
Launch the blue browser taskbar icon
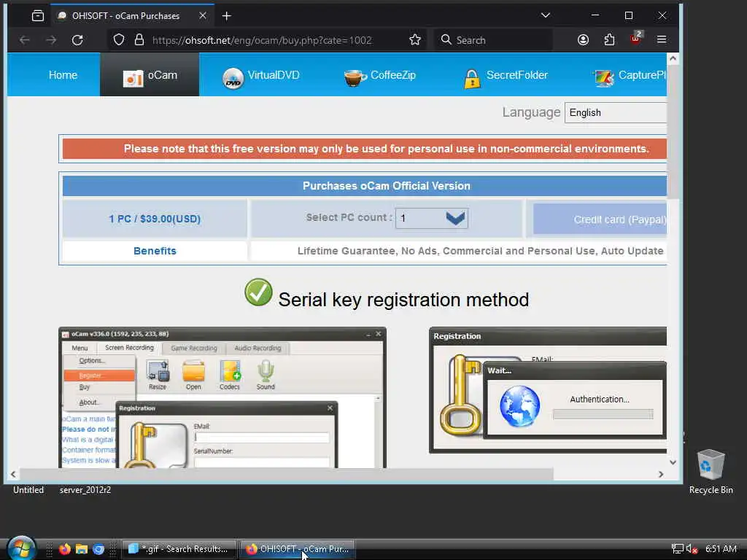point(98,549)
